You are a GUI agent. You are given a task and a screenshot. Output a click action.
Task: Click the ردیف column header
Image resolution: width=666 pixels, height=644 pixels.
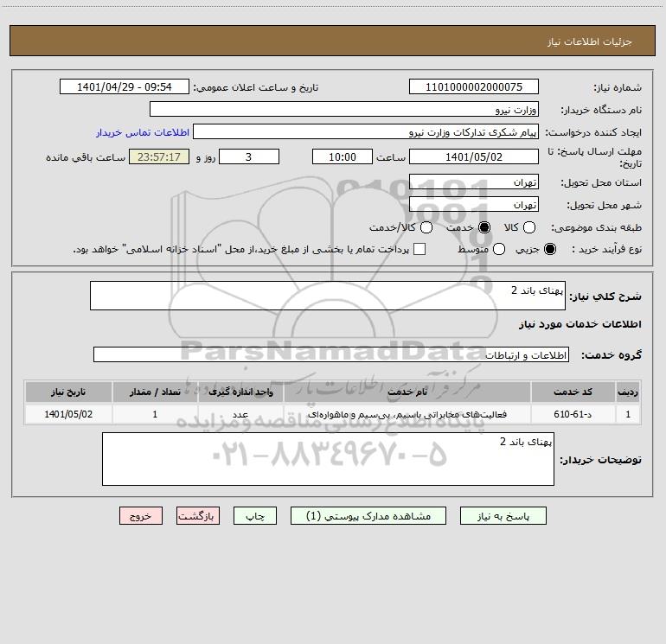click(628, 392)
